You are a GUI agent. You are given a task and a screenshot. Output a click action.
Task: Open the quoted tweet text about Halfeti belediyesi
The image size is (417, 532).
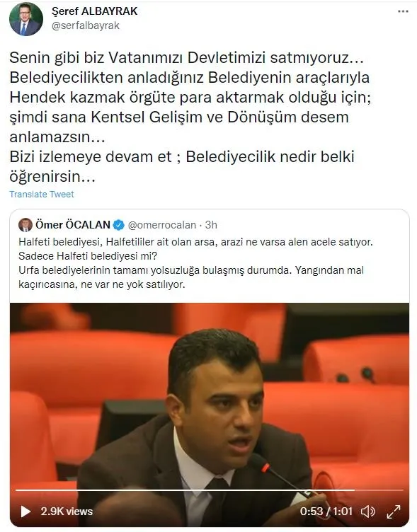pos(195,263)
